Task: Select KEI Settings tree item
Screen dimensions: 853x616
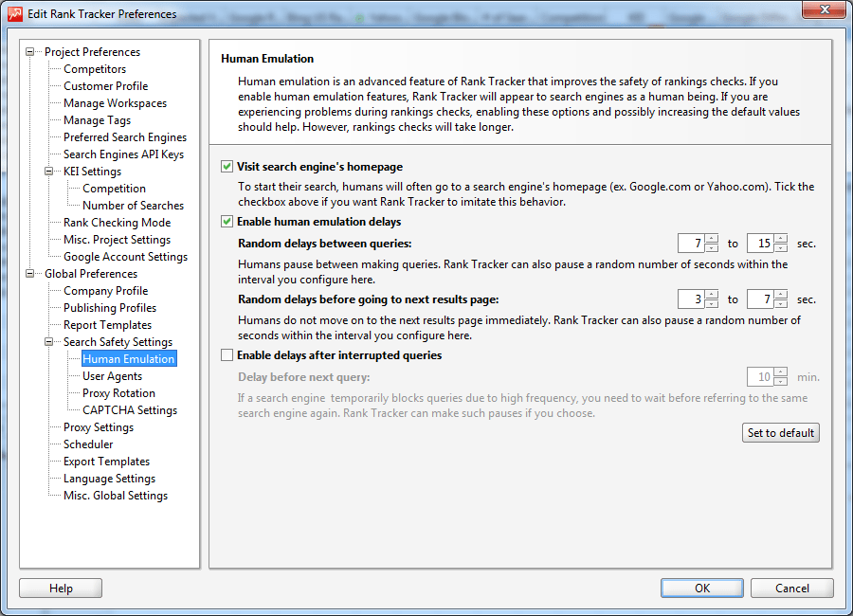Action: tap(92, 172)
